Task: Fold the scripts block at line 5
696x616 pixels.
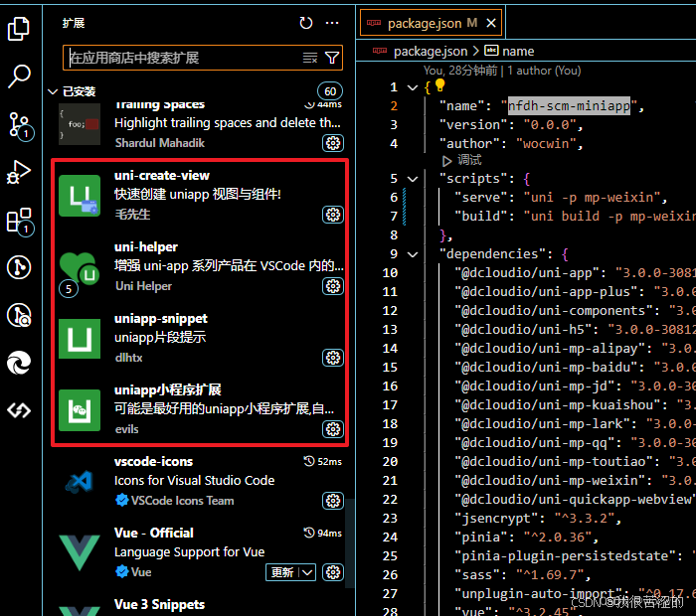Action: pos(413,179)
